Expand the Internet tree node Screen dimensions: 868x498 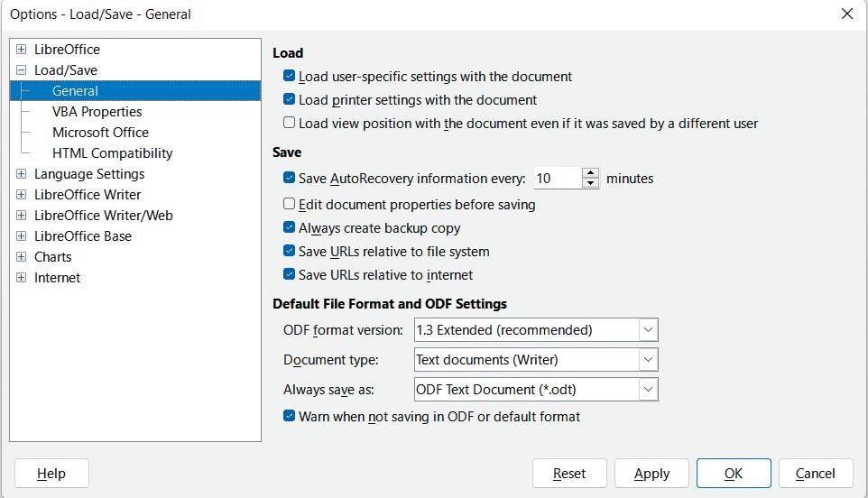pyautogui.click(x=21, y=278)
